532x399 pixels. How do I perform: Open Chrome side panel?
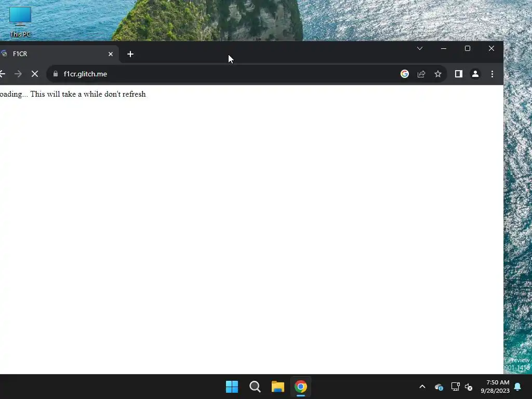[458, 74]
